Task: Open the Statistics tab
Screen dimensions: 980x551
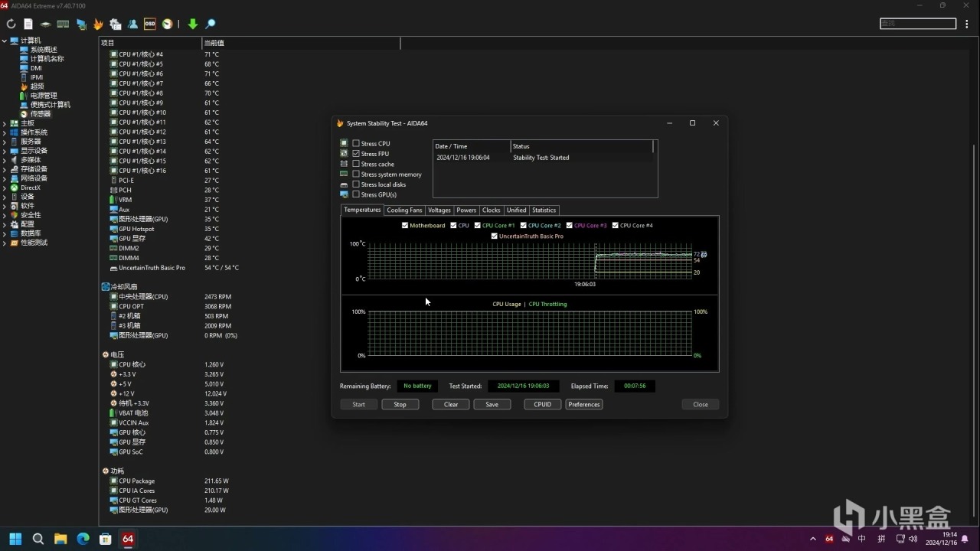Action: (544, 210)
